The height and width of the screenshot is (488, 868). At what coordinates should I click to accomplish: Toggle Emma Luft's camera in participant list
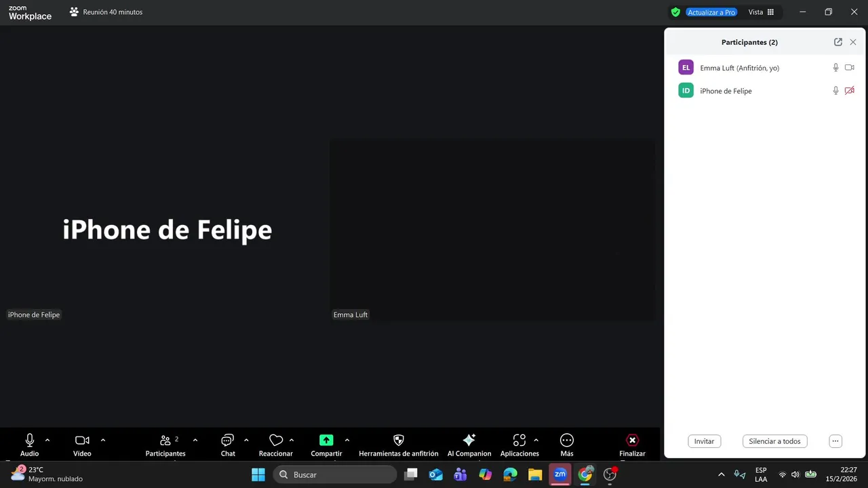pyautogui.click(x=850, y=68)
